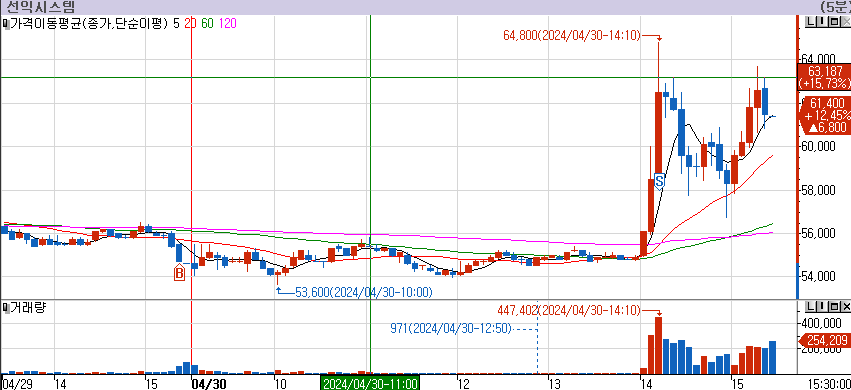Click the green 2024/04/30-11:00 crosshair time label

click(370, 384)
